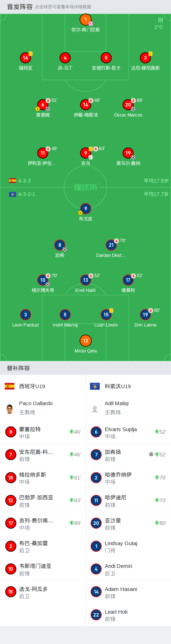
Task: Select Kosovo defender 15 Luan Lleshi
Action: click(x=106, y=315)
